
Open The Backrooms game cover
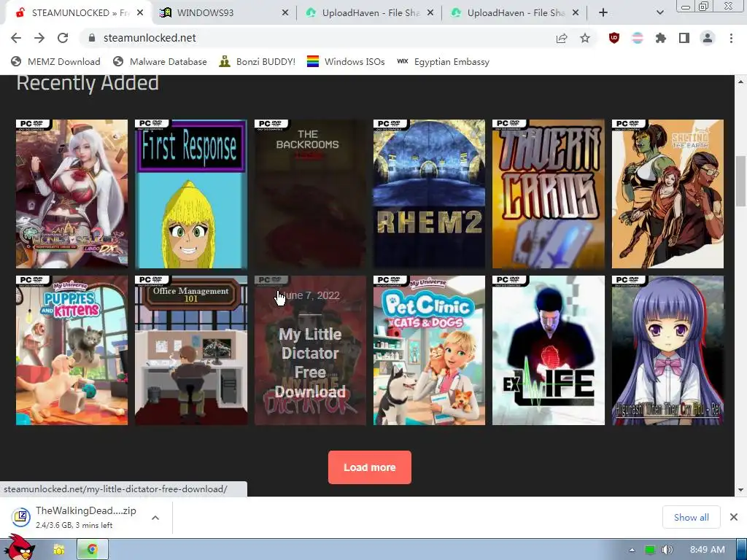[x=310, y=194]
